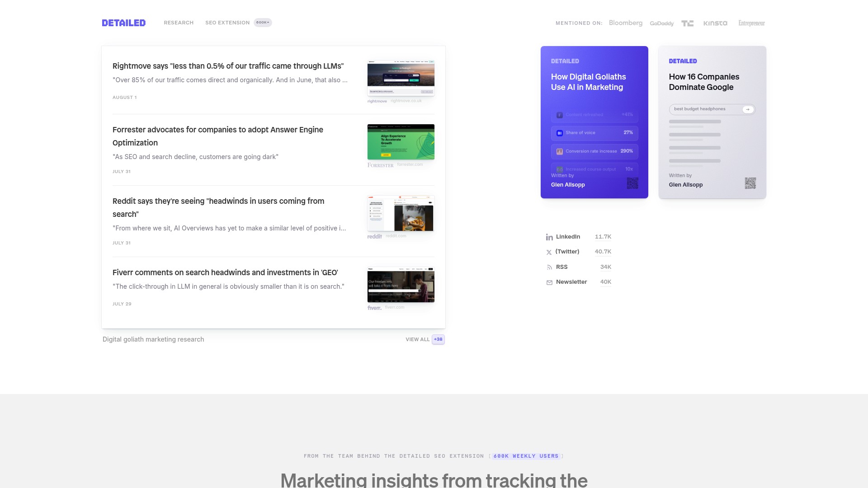Click the reddit logo under thumbnail
The height and width of the screenshot is (488, 868).
click(374, 236)
